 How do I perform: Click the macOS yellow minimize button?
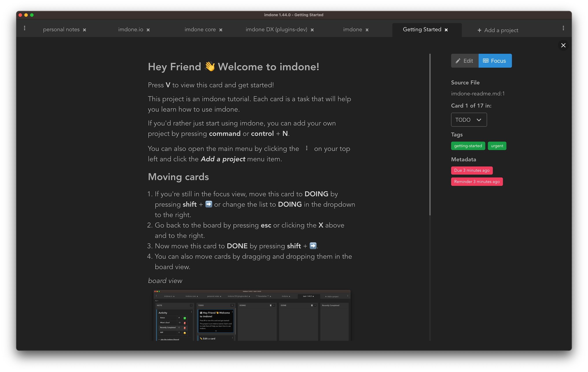pyautogui.click(x=26, y=15)
